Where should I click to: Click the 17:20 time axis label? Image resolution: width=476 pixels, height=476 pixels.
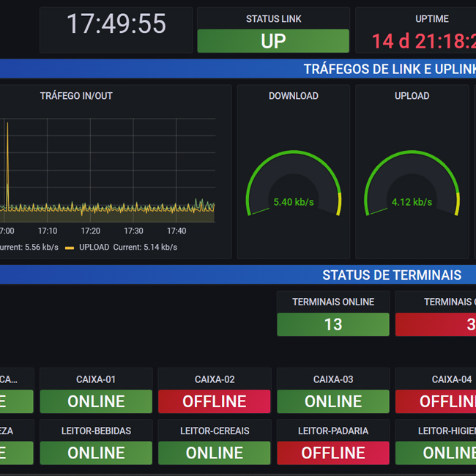point(91,231)
